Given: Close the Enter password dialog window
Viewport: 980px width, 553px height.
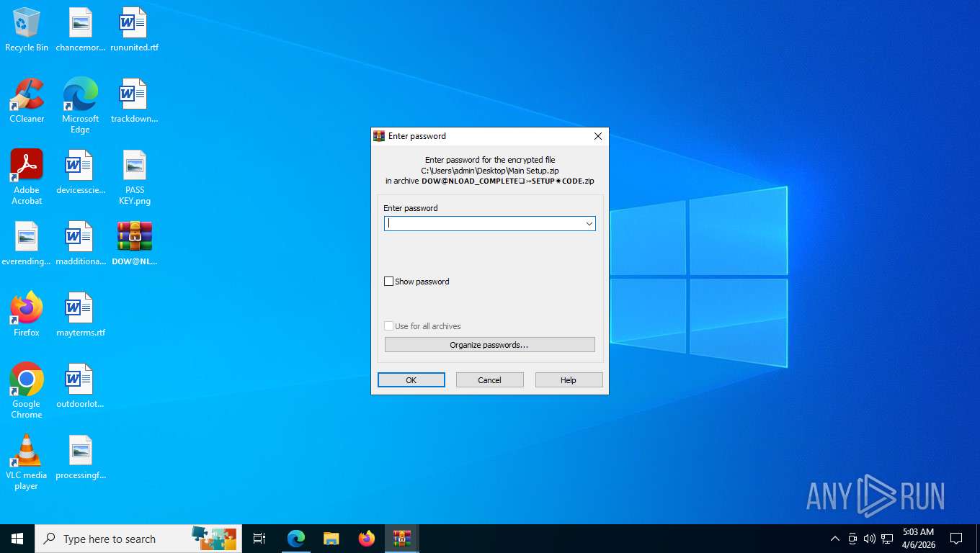Looking at the screenshot, I should 597,136.
